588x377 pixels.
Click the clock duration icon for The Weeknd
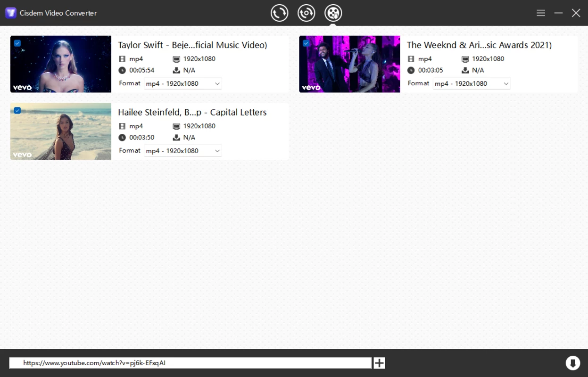(x=411, y=70)
